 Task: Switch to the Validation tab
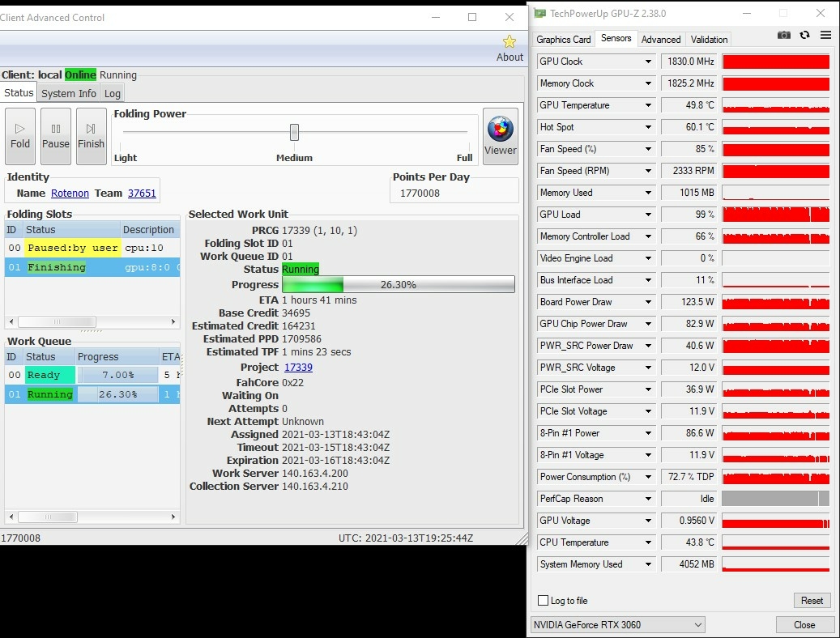[x=709, y=40]
